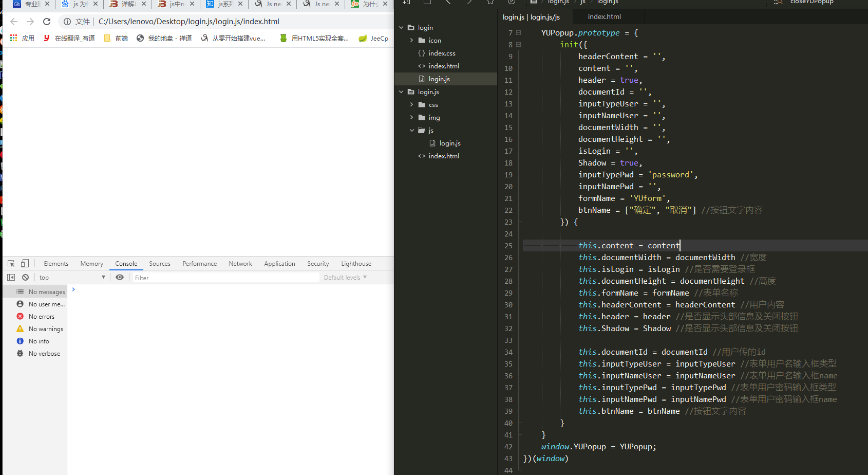This screenshot has height=475, width=868.
Task: Place the cursor on editor line number 25
Action: point(508,246)
